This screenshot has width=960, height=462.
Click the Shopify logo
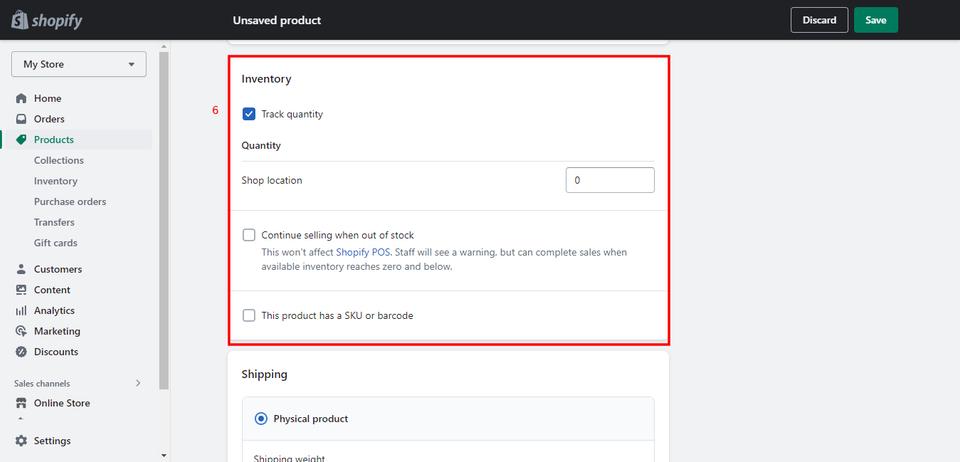[47, 20]
